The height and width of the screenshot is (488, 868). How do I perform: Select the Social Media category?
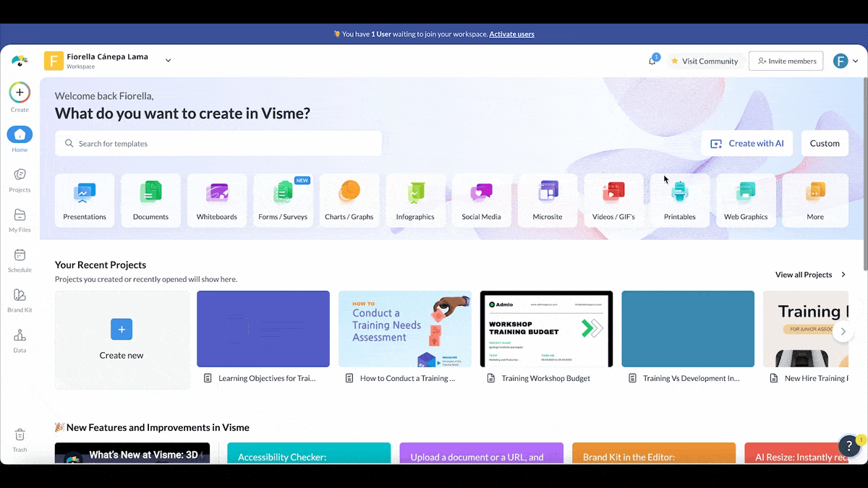(x=481, y=200)
